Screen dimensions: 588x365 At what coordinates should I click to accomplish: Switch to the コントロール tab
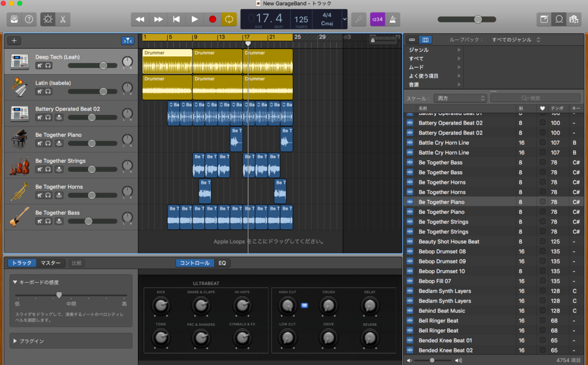click(x=195, y=263)
